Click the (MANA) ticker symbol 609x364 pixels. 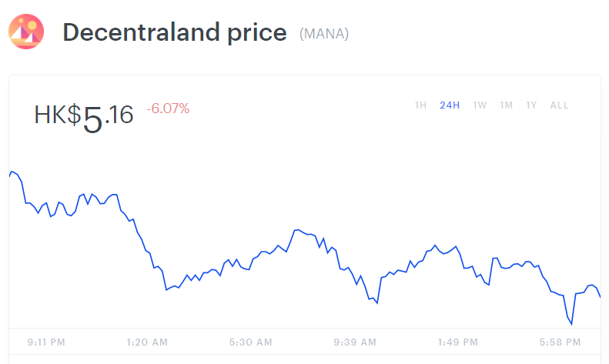[323, 34]
